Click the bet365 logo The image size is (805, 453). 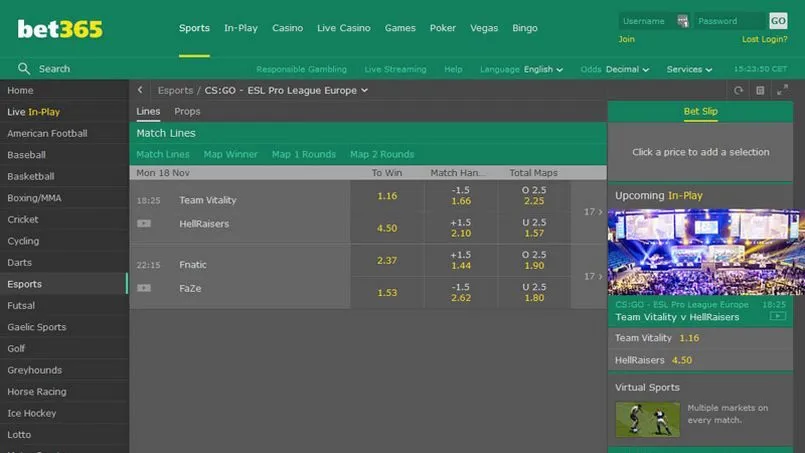coord(60,29)
